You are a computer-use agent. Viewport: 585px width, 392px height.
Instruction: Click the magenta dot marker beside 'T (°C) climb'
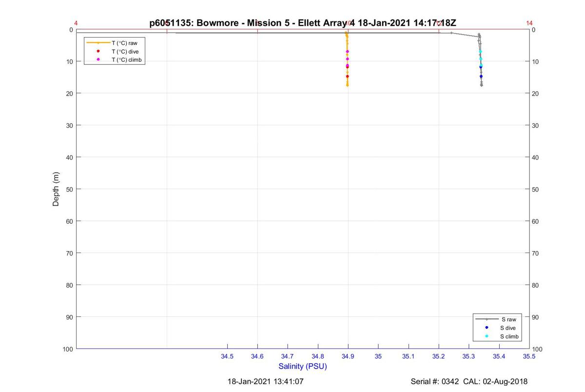pyautogui.click(x=98, y=59)
